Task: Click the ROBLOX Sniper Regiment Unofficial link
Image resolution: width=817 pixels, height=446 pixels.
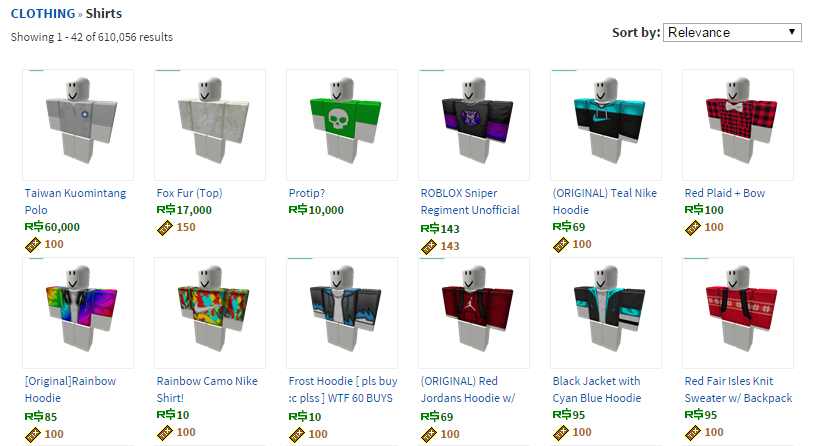Action: tap(470, 202)
